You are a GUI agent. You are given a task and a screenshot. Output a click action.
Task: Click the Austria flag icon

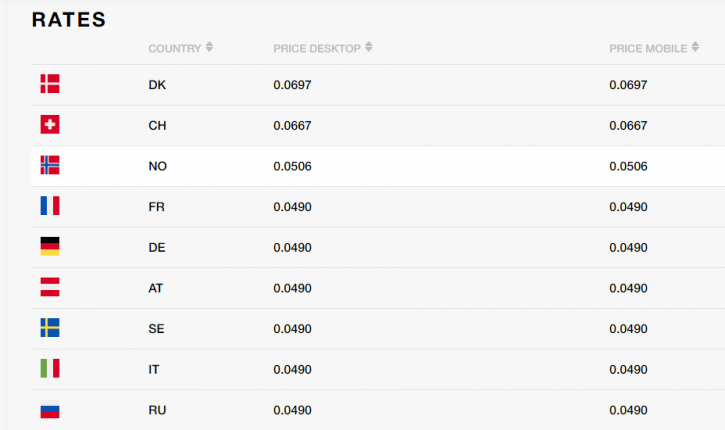click(50, 287)
